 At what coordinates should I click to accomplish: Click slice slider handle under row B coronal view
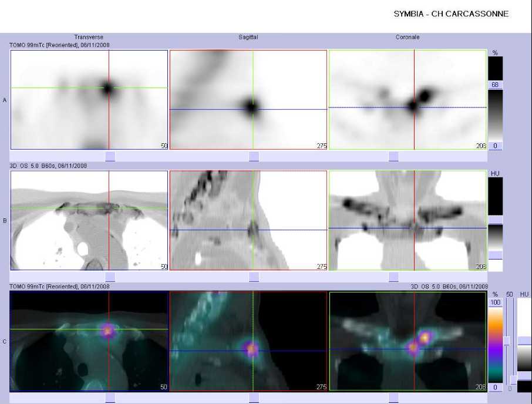(x=393, y=277)
